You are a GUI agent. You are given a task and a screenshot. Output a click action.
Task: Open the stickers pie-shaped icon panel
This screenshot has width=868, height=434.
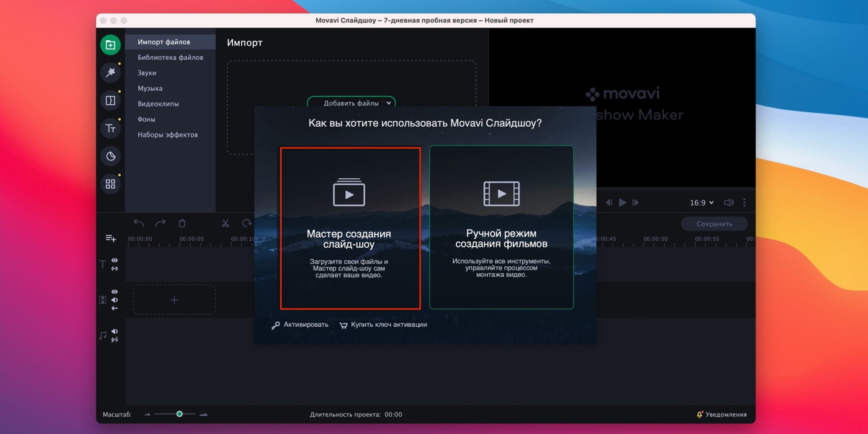coord(110,156)
